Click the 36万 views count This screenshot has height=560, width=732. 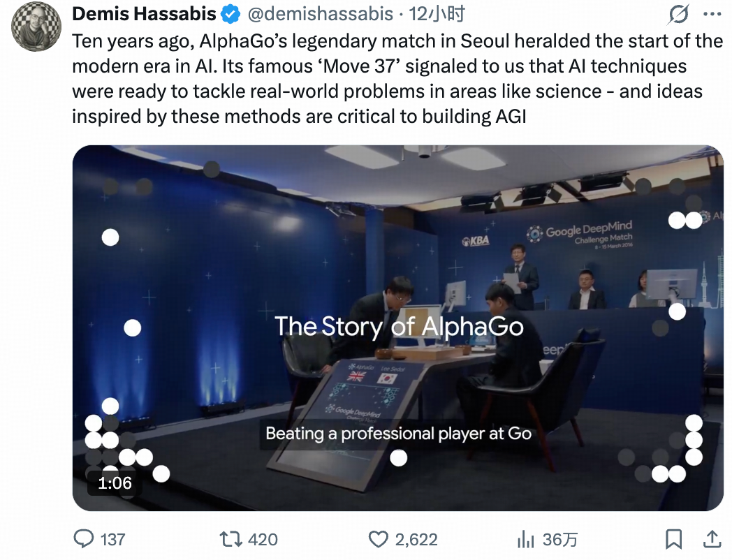coord(560,539)
